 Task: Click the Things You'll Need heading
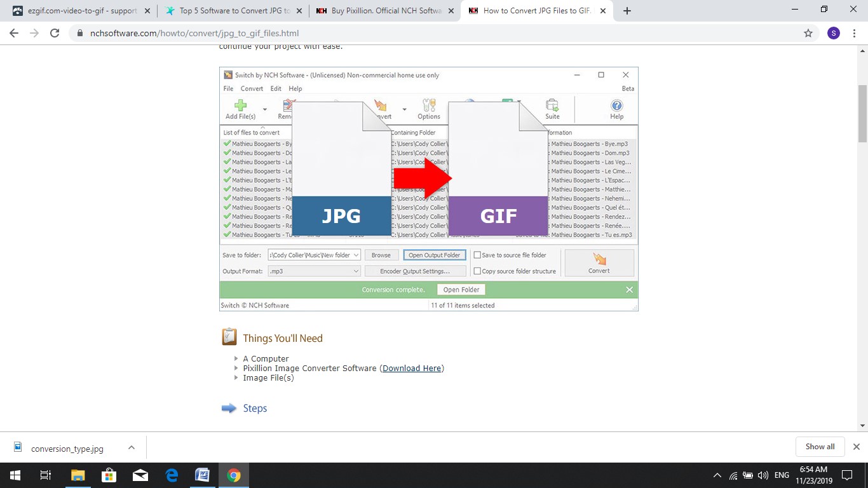click(283, 338)
